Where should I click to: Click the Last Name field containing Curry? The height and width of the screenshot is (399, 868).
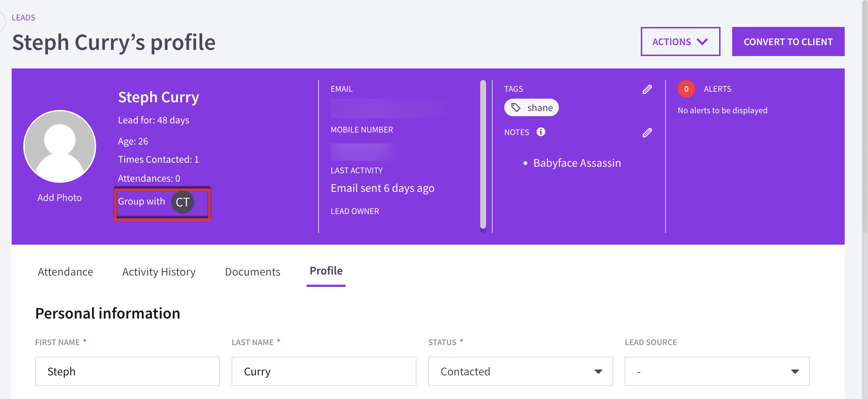point(324,371)
